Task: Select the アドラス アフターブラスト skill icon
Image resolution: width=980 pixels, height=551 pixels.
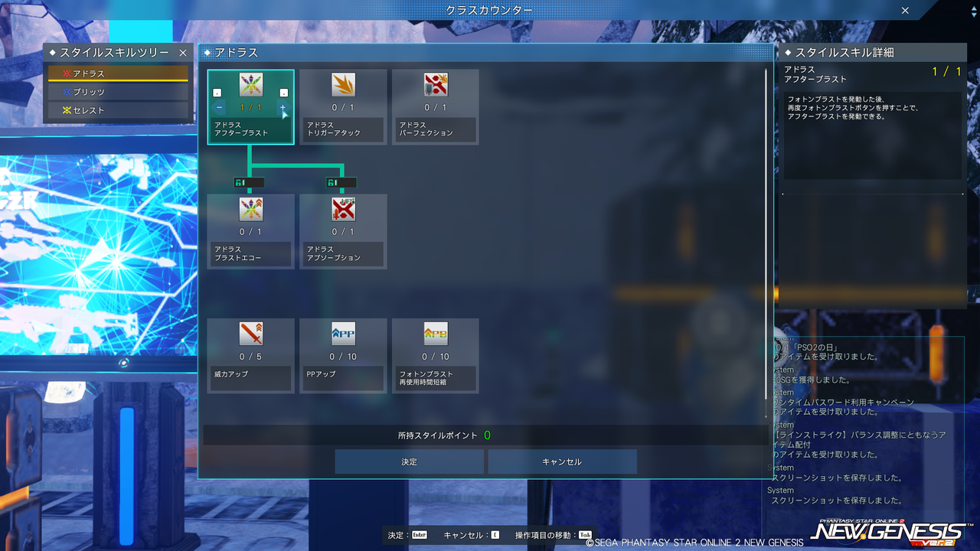Action: 250,84
